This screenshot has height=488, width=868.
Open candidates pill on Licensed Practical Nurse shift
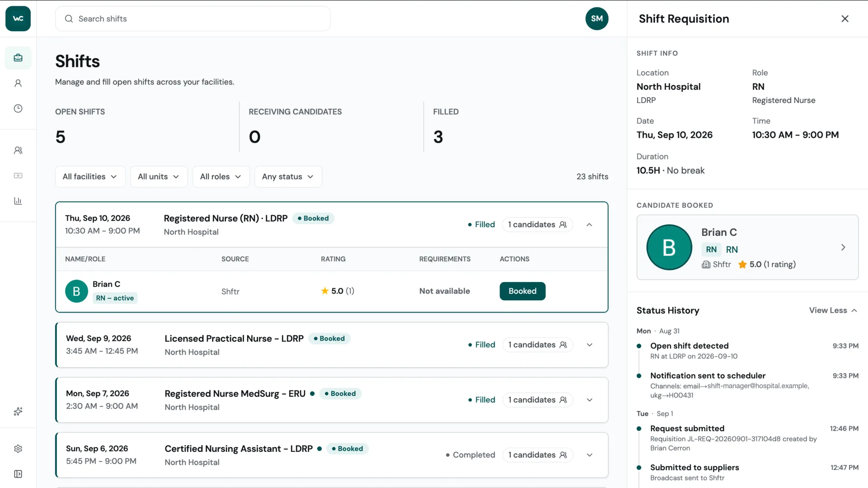point(538,345)
